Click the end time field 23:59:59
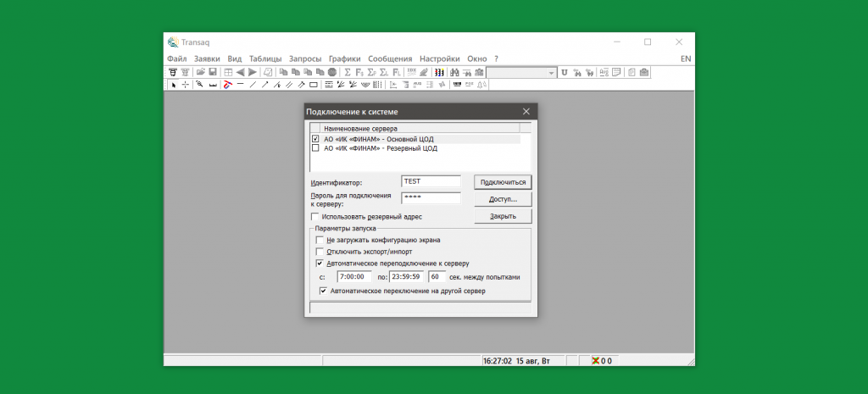Screen dimensions: 868x394 pos(406,276)
